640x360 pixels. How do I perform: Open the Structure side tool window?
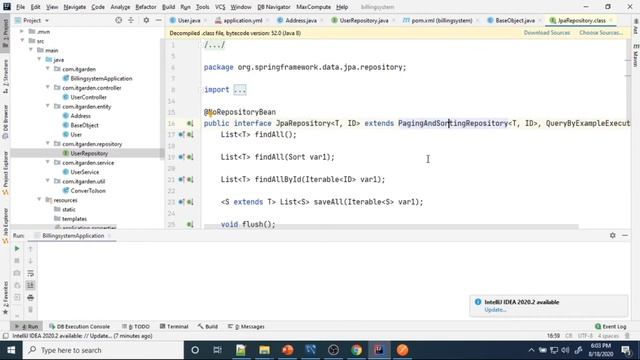(5, 76)
